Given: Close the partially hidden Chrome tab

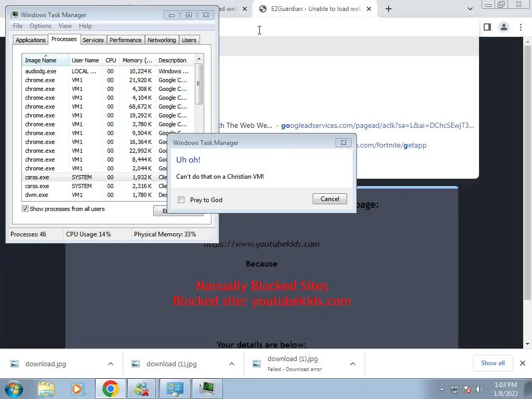Looking at the screenshot, I should pos(245,9).
